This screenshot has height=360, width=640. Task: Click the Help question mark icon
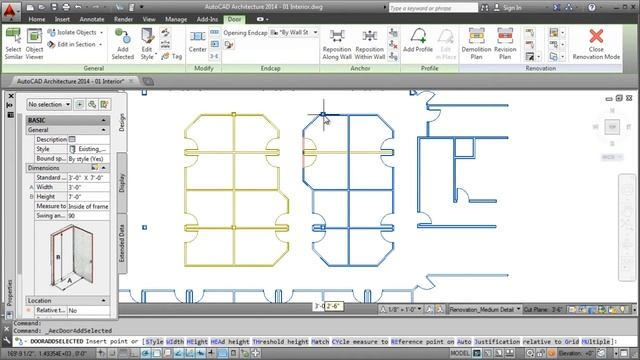(591, 7)
